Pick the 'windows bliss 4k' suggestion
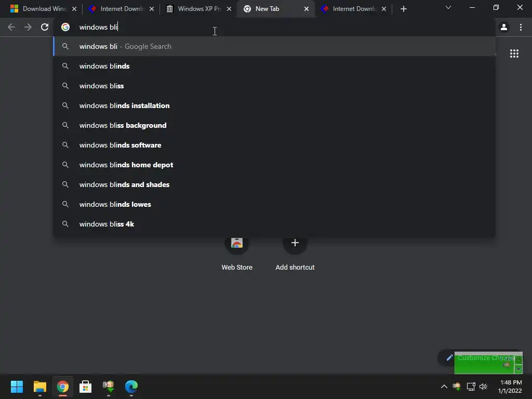 coord(274,224)
